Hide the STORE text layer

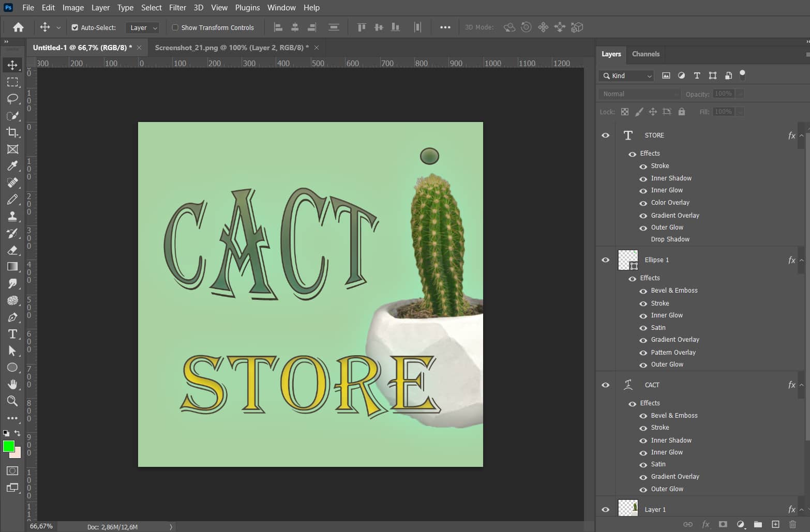coord(605,135)
